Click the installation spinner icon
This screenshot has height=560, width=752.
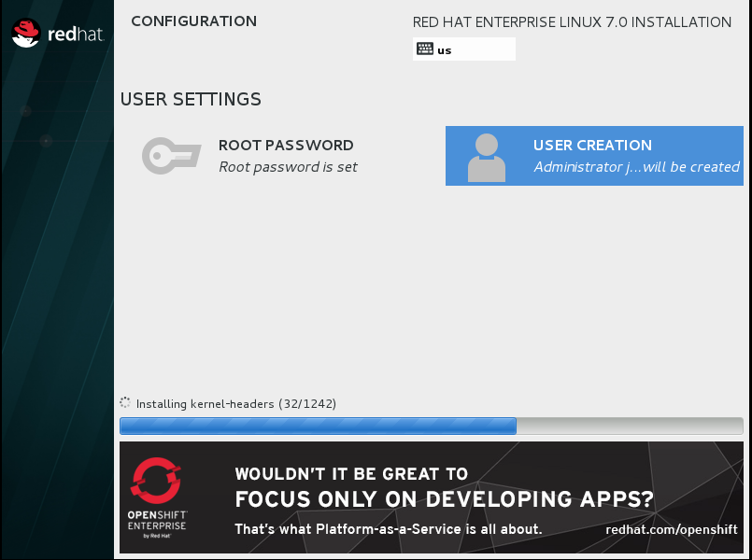pos(125,403)
